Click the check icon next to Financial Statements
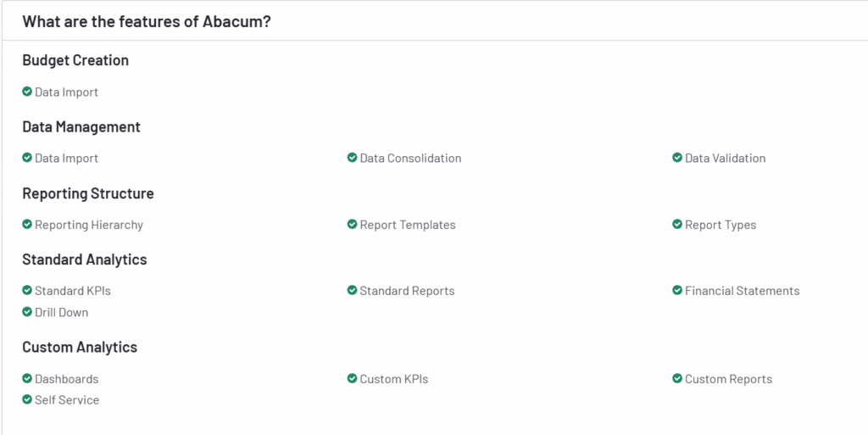This screenshot has height=435, width=868. point(677,290)
